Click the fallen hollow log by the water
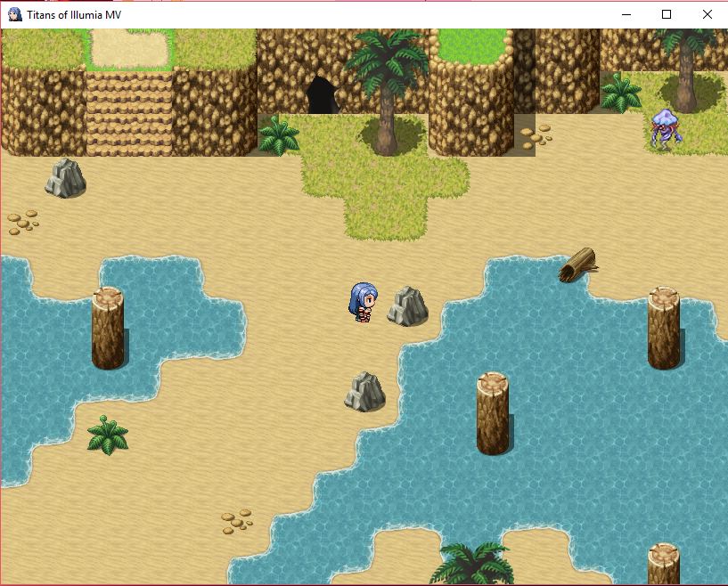Viewport: 728px width, 586px height. [x=578, y=265]
